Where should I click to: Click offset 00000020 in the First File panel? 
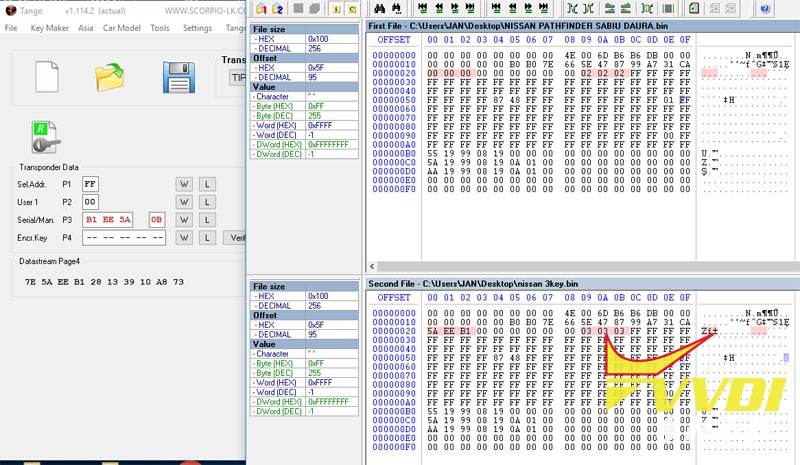coord(394,73)
